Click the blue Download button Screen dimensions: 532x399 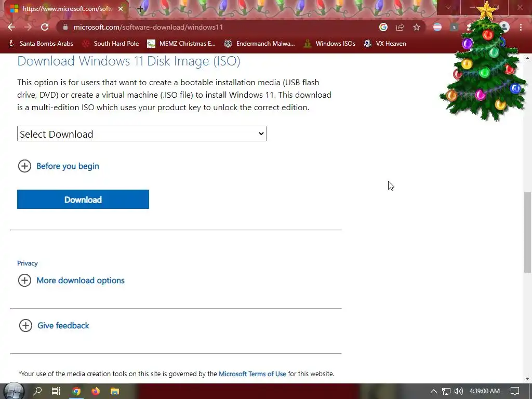pyautogui.click(x=83, y=199)
